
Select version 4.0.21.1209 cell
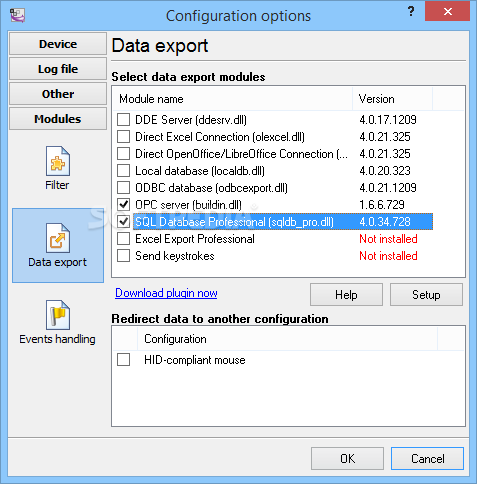pyautogui.click(x=388, y=188)
